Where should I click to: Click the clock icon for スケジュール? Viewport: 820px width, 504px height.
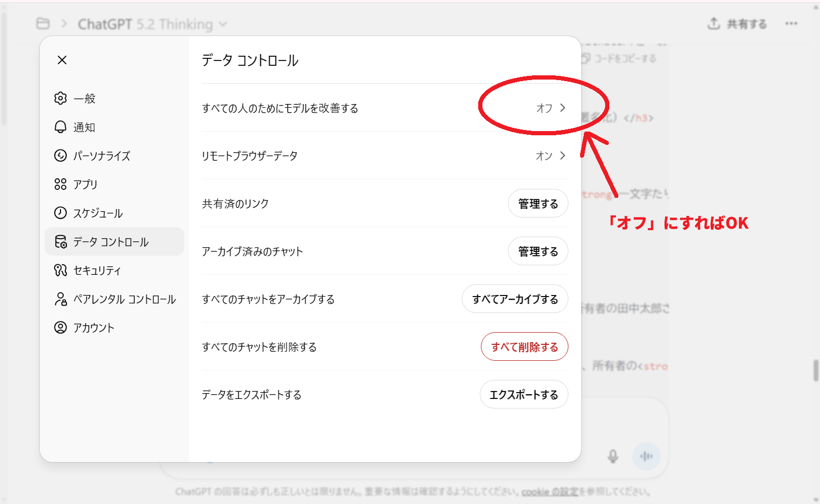coord(61,213)
